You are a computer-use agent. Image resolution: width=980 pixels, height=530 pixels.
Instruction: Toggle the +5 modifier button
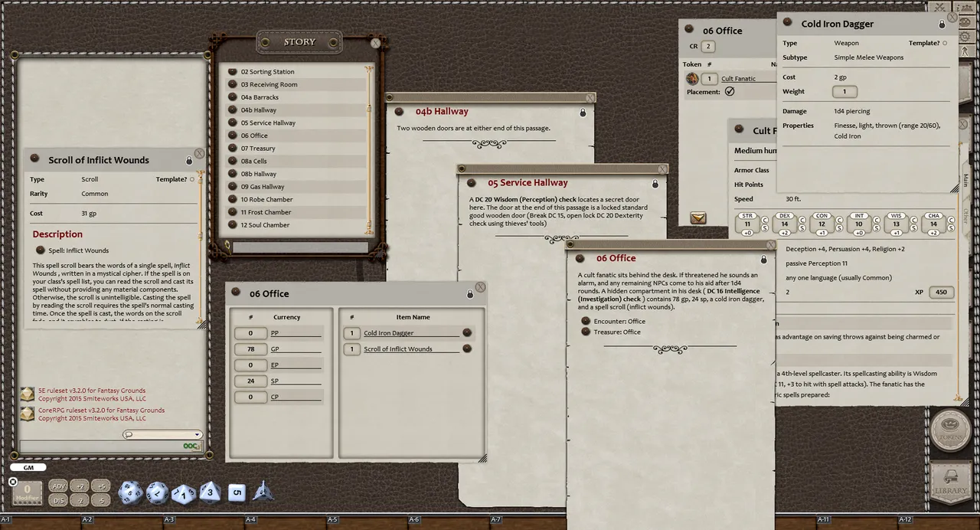pyautogui.click(x=101, y=486)
